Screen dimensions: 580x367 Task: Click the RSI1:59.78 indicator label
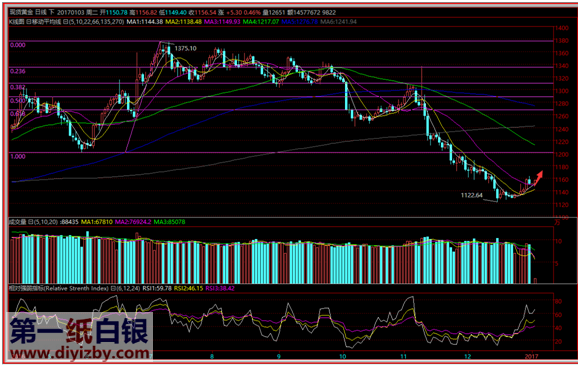point(156,288)
